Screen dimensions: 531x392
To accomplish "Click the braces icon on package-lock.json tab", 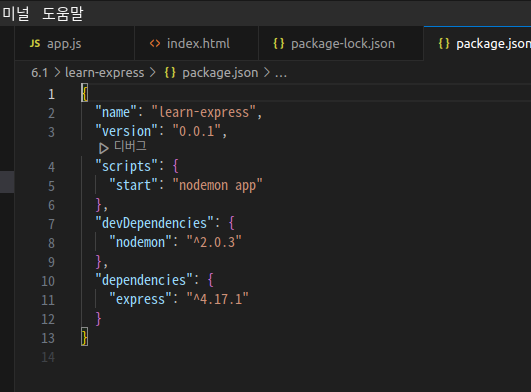I will click(279, 43).
